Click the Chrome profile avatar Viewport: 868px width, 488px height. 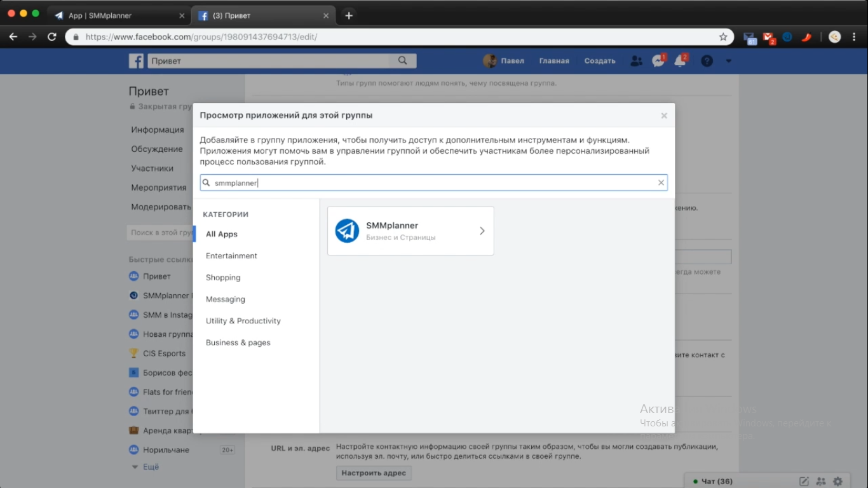pyautogui.click(x=835, y=37)
